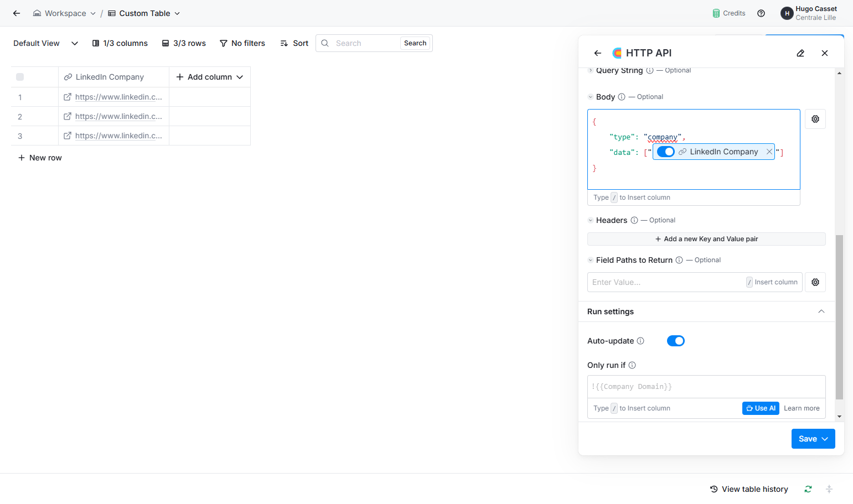Click the Credits icon in header
Screen dimensions: 853x504
[716, 13]
